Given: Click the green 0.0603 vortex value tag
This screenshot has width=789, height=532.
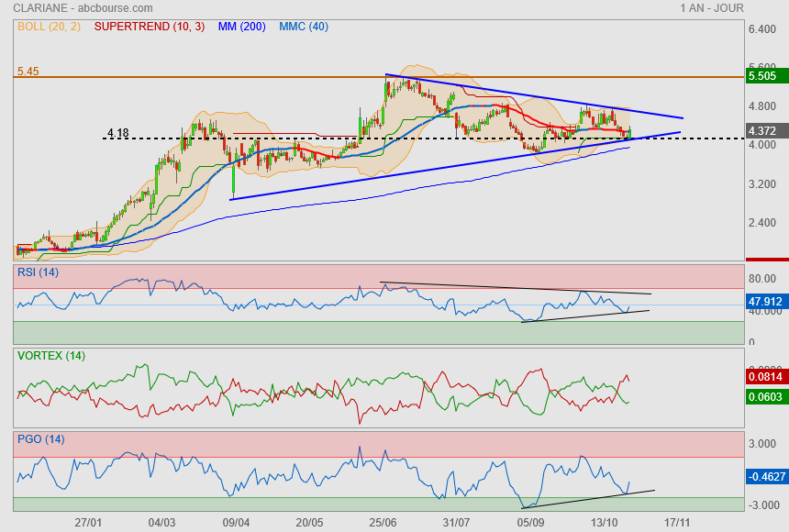Looking at the screenshot, I should click(x=764, y=395).
